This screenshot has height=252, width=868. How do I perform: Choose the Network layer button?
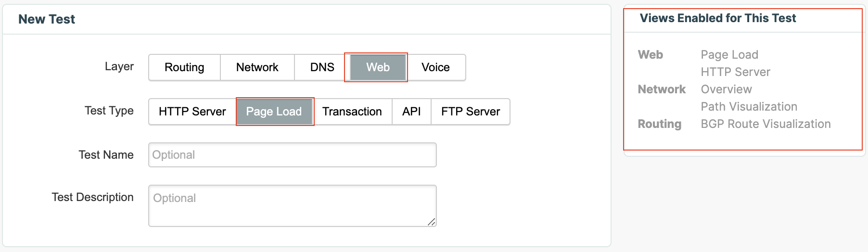[x=257, y=67]
